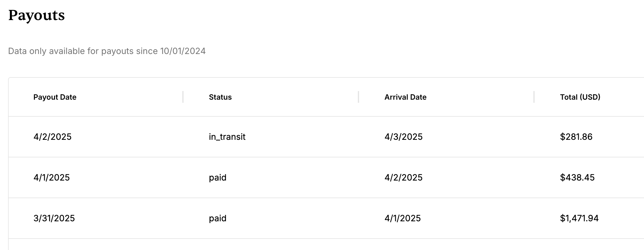644x250 pixels.
Task: Click paid status in the 4/1/2025 payout row
Action: point(218,177)
